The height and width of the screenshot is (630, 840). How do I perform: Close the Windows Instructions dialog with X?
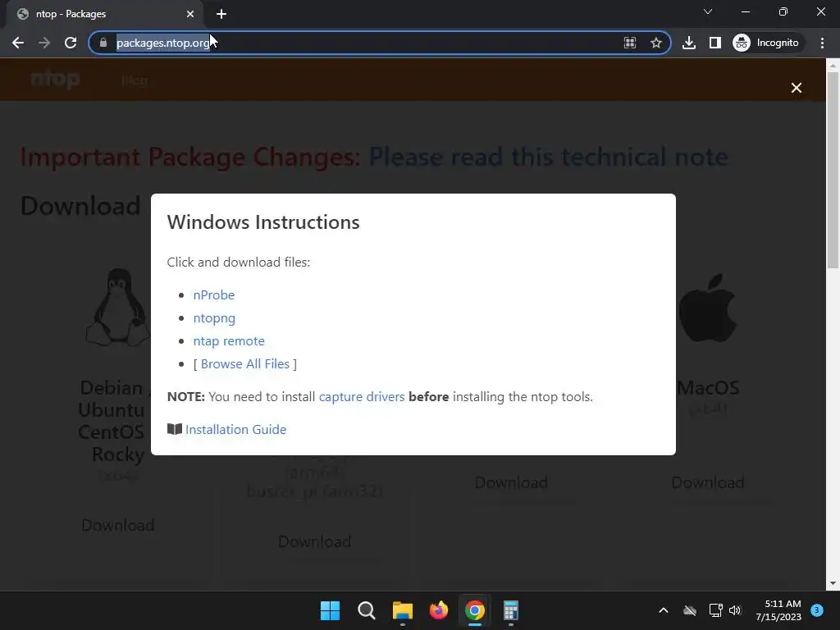point(797,88)
